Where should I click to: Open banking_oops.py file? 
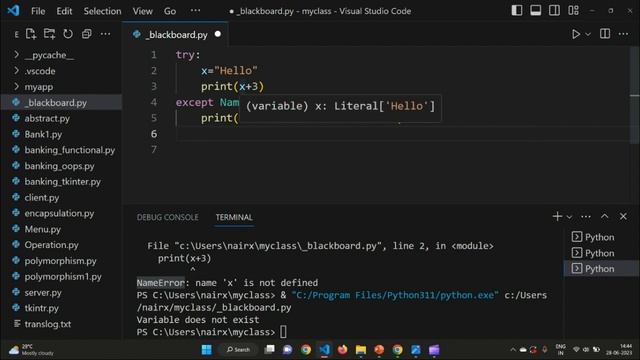point(61,166)
